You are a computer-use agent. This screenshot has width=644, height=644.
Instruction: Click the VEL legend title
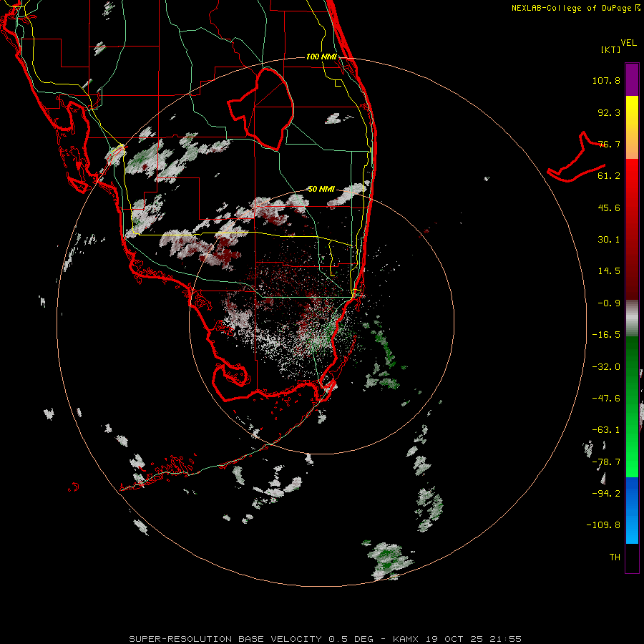(x=628, y=43)
